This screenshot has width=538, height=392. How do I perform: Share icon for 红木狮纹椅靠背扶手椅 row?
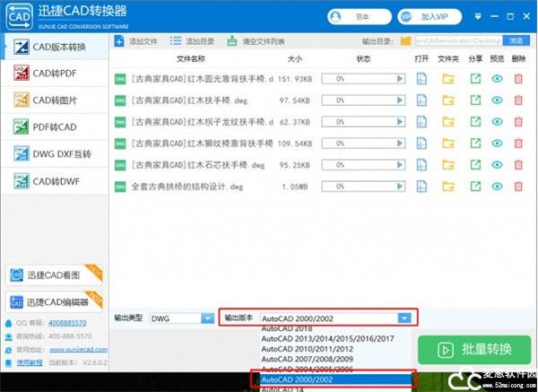point(475,144)
